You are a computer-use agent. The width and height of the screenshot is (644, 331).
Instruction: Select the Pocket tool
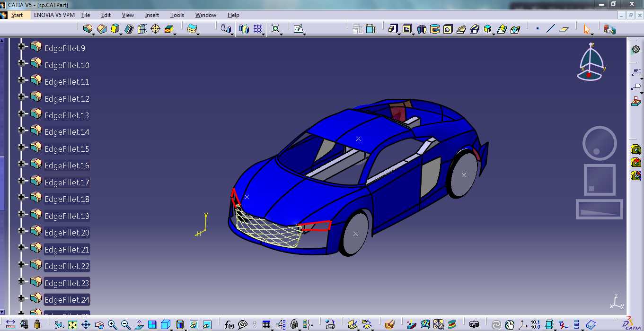pyautogui.click(x=407, y=29)
